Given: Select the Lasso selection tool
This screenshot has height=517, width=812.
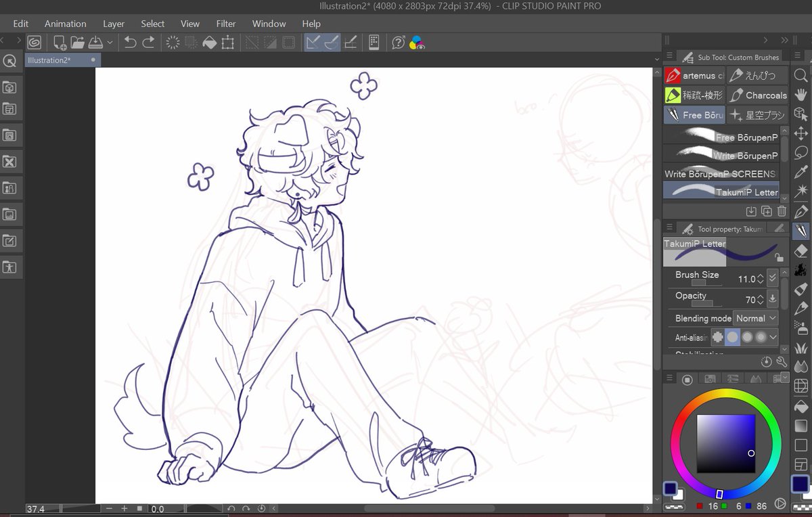Looking at the screenshot, I should click(800, 152).
